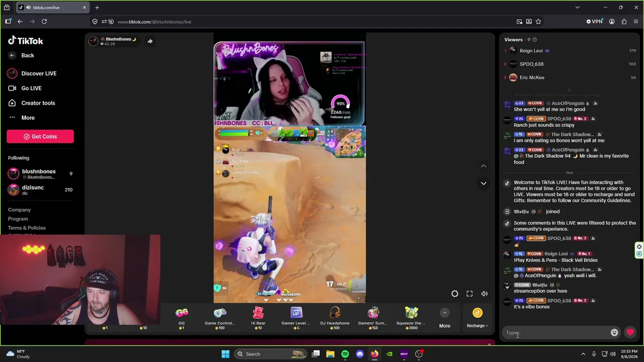Open viewer SPOO_638 in ranking list
644x362 pixels.
pos(570,64)
